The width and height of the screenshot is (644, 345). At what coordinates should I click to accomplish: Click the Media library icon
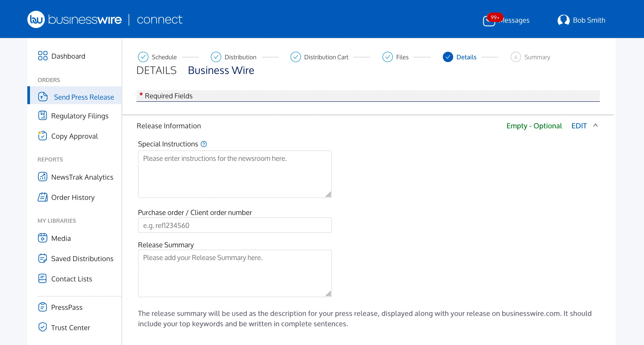coord(42,238)
